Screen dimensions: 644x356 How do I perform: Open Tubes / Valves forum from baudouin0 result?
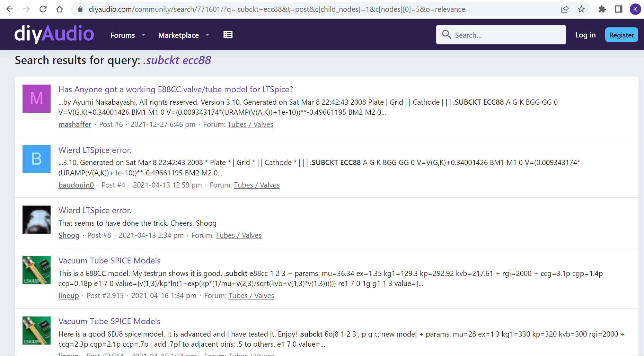coord(257,185)
